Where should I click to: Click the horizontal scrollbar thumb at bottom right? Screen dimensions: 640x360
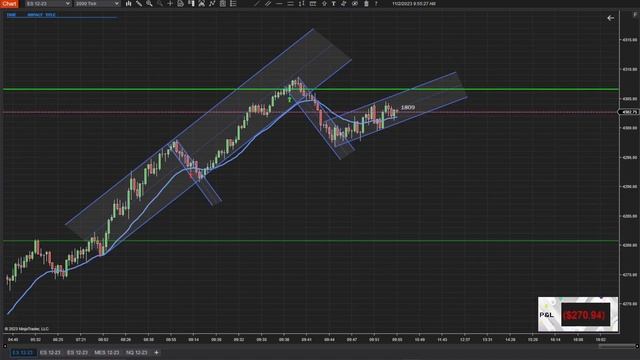[x=616, y=346]
